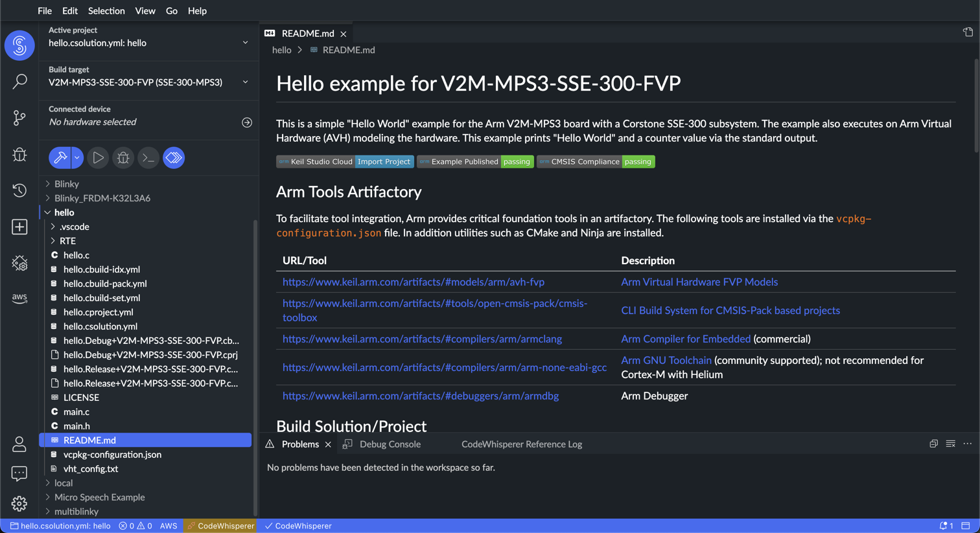
Task: Open the File menu
Action: tap(45, 11)
